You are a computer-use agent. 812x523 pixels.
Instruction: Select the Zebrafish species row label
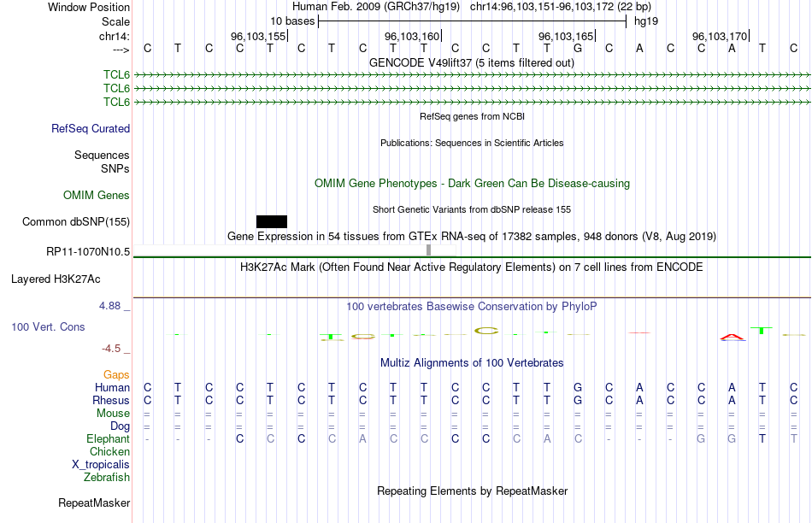[107, 477]
